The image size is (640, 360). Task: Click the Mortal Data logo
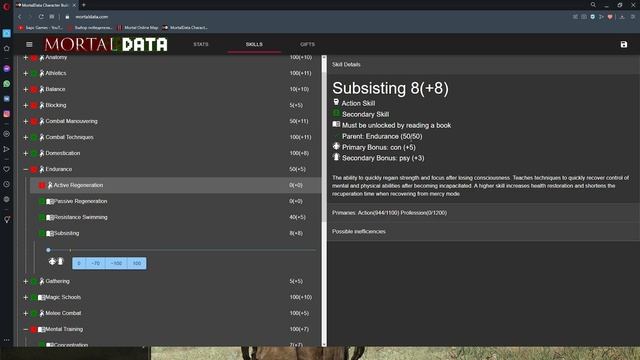[x=106, y=44]
